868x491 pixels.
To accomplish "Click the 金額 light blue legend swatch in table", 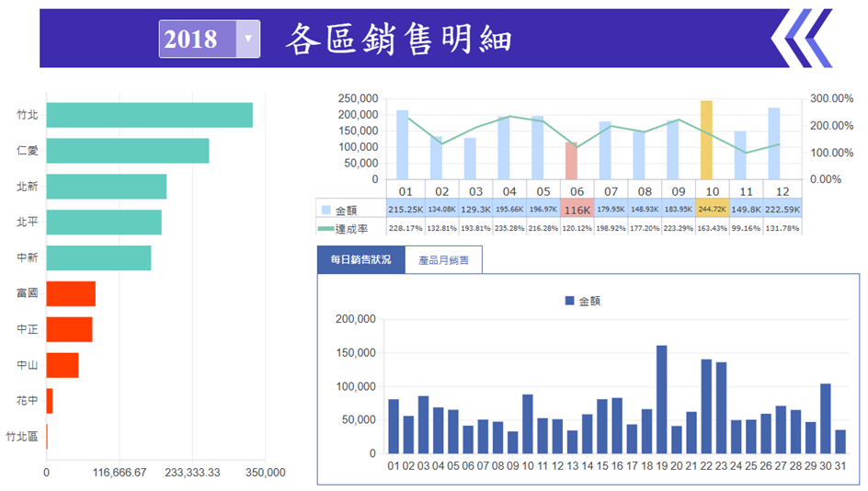I will pos(325,210).
